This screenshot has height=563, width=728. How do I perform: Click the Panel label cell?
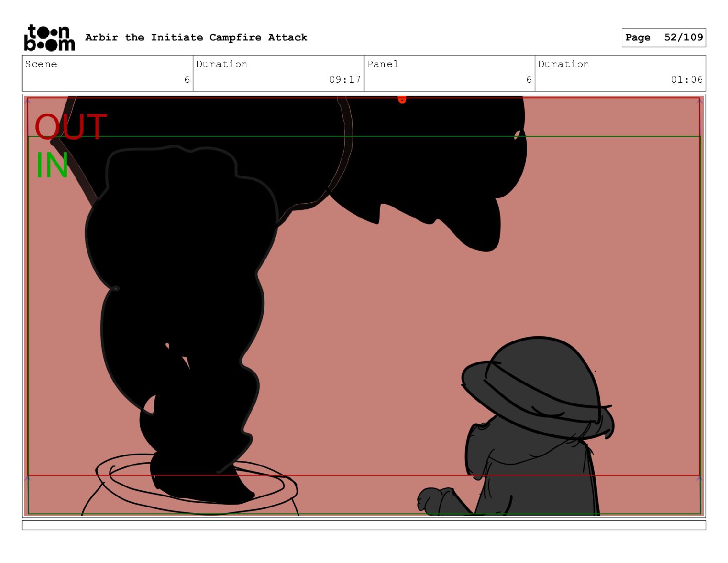click(x=449, y=73)
